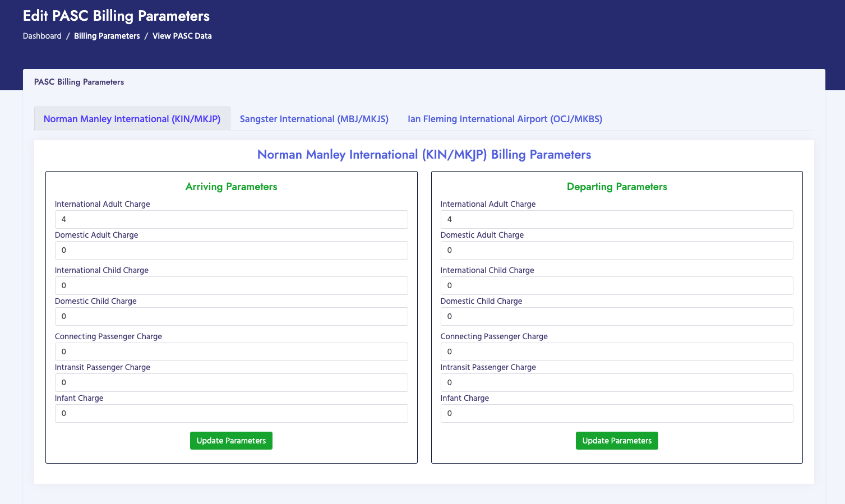Click the PASC Billing Parameters panel header

coord(79,82)
